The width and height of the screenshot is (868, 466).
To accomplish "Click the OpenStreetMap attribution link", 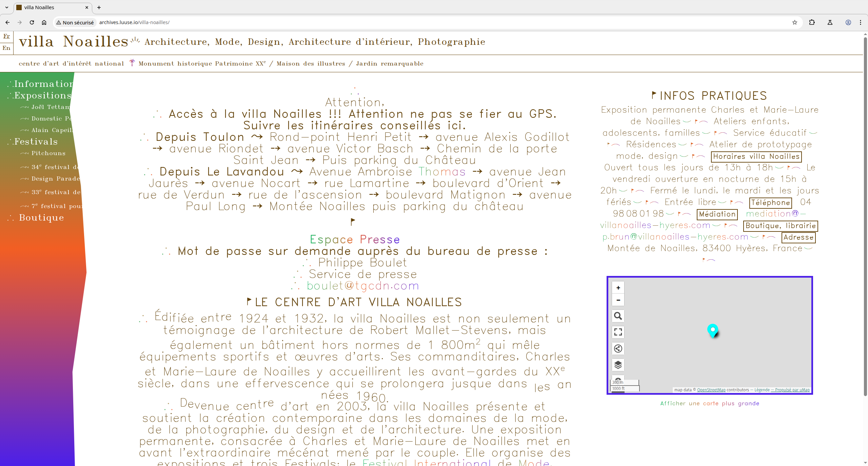I will [711, 390].
